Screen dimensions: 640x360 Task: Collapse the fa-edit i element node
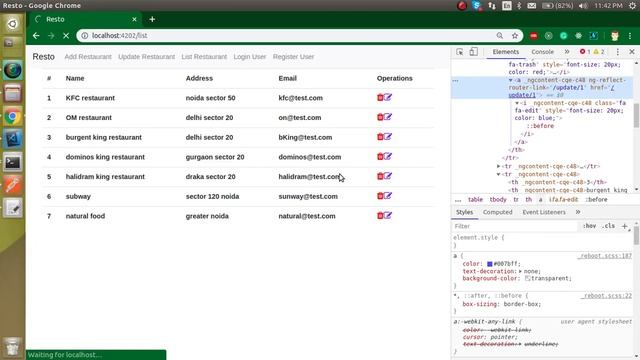(517, 103)
